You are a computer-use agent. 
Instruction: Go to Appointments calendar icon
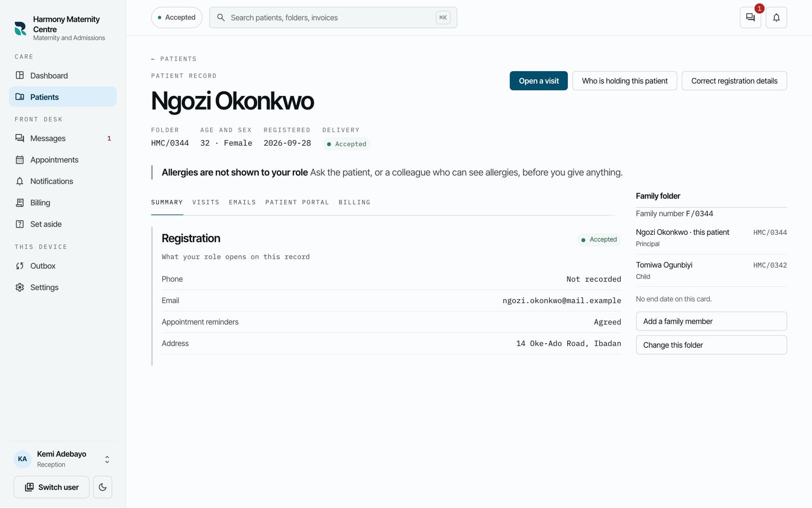[20, 160]
